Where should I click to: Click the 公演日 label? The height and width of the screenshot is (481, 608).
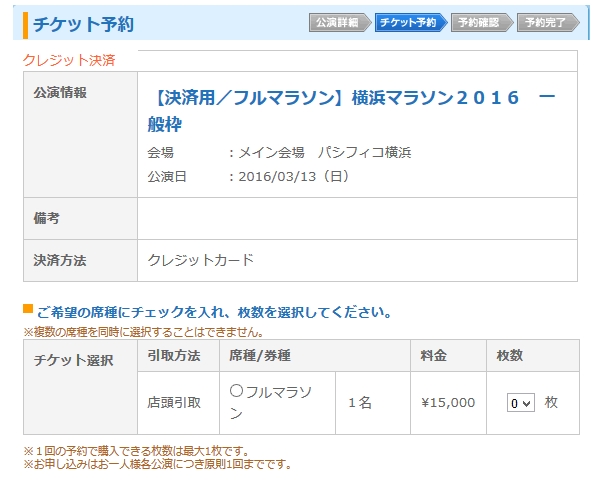coord(167,176)
